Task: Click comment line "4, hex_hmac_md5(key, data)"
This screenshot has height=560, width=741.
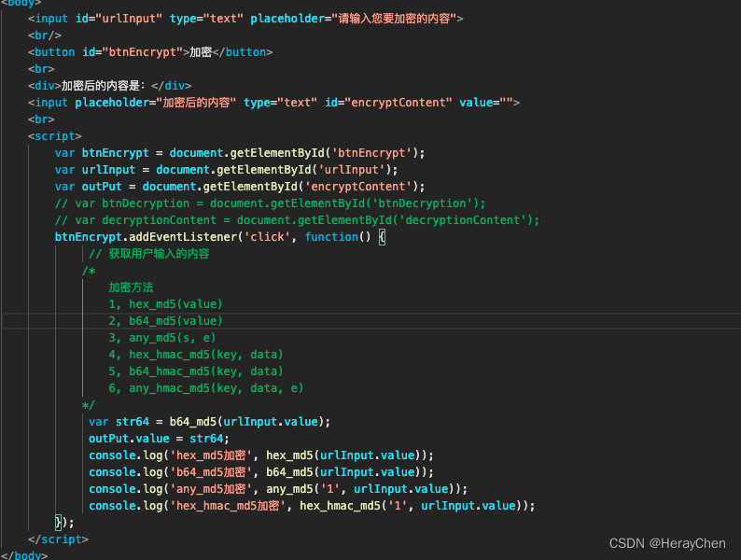Action: click(196, 355)
